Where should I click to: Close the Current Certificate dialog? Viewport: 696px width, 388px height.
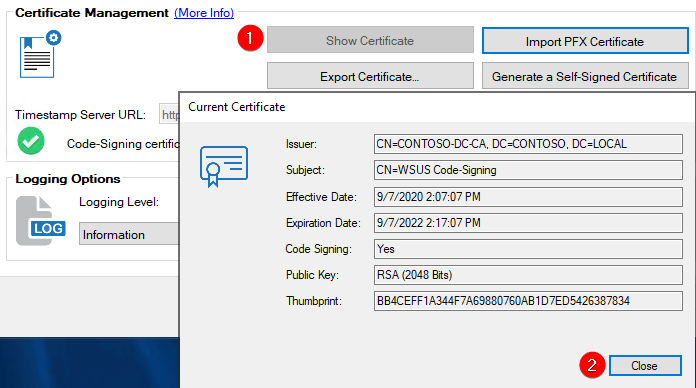click(x=645, y=365)
